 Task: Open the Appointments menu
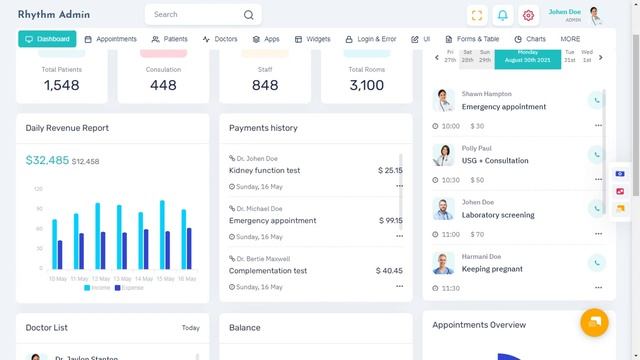click(111, 39)
